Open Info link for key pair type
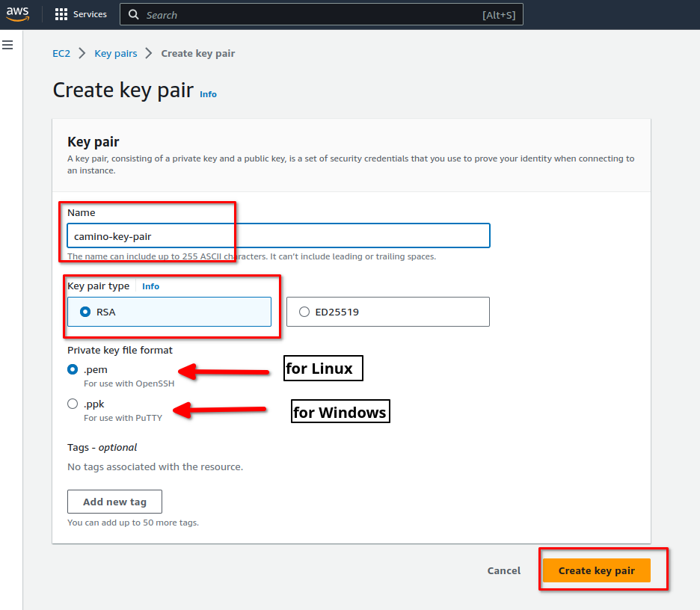Viewport: 700px width, 610px height. [150, 286]
